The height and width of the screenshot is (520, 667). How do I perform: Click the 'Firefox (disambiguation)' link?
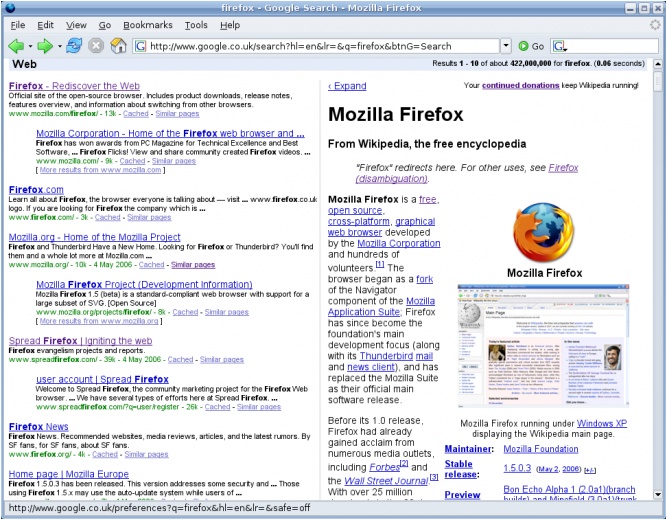[563, 173]
